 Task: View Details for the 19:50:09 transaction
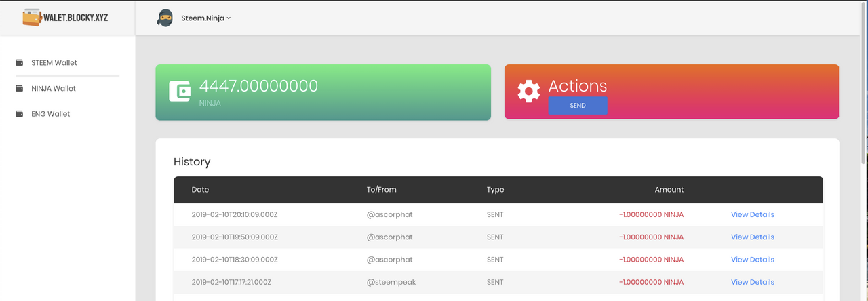(753, 237)
